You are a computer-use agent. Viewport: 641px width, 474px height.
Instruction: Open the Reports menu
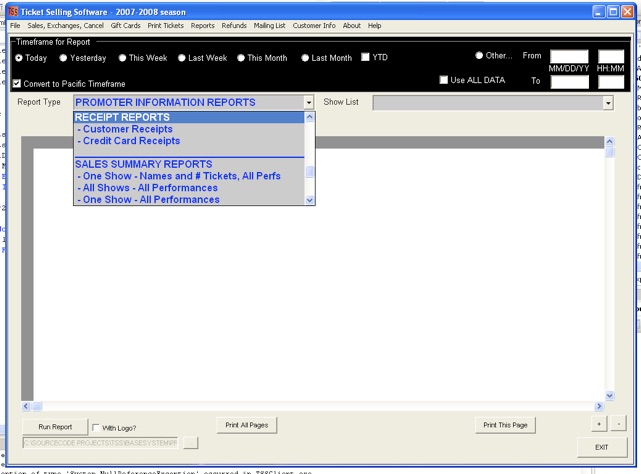202,25
